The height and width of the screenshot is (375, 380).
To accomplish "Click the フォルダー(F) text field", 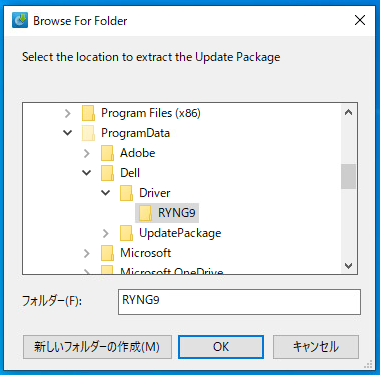I will (x=239, y=302).
